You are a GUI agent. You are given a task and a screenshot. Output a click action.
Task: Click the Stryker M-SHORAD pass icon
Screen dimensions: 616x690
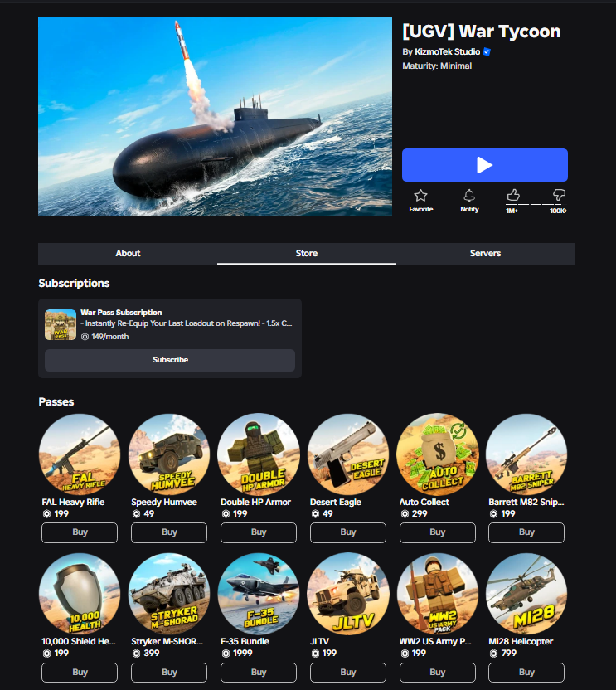pyautogui.click(x=169, y=594)
